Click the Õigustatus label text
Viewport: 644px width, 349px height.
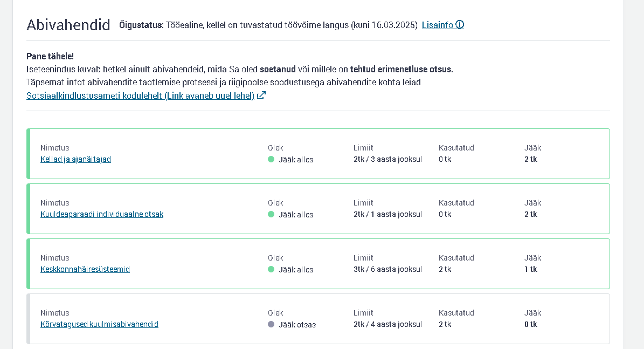[x=141, y=25]
